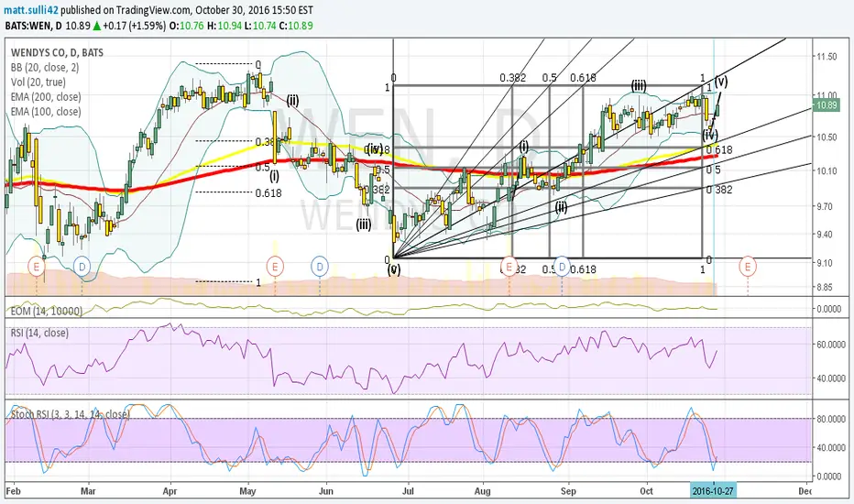
Task: Select the EMA (100, close) indicator label
Action: click(x=46, y=112)
